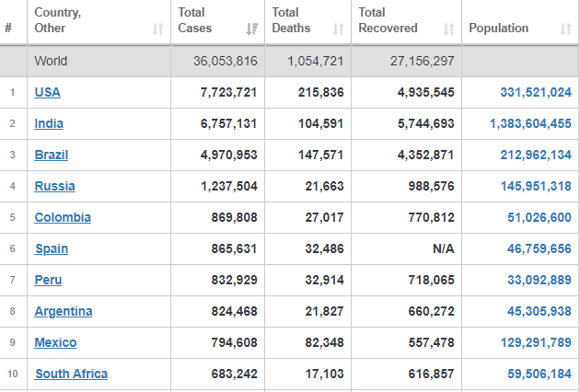Select South Africa total cases 683,242
This screenshot has width=580, height=392.
pos(234,374)
